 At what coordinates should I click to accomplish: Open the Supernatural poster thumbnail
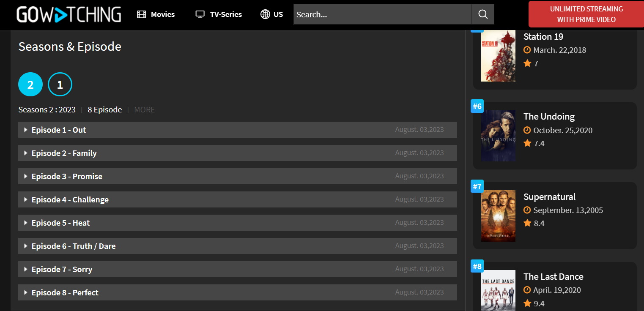(x=498, y=216)
